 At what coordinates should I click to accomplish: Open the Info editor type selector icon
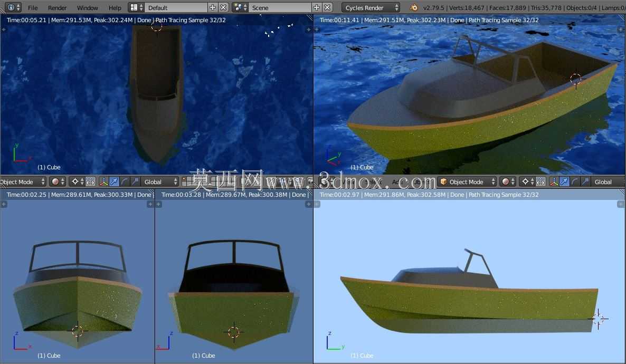coord(13,7)
